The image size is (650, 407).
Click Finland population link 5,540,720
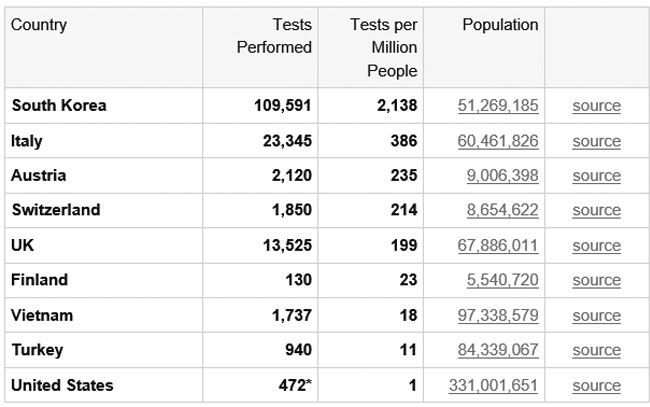click(502, 280)
